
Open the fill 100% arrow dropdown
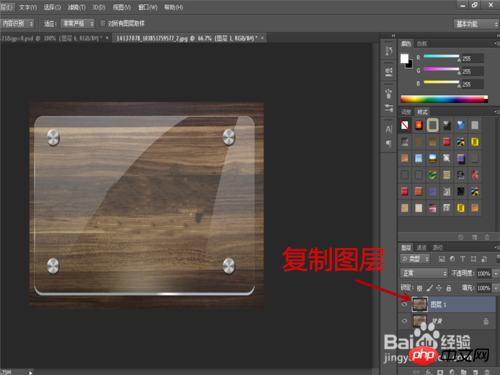(496, 288)
